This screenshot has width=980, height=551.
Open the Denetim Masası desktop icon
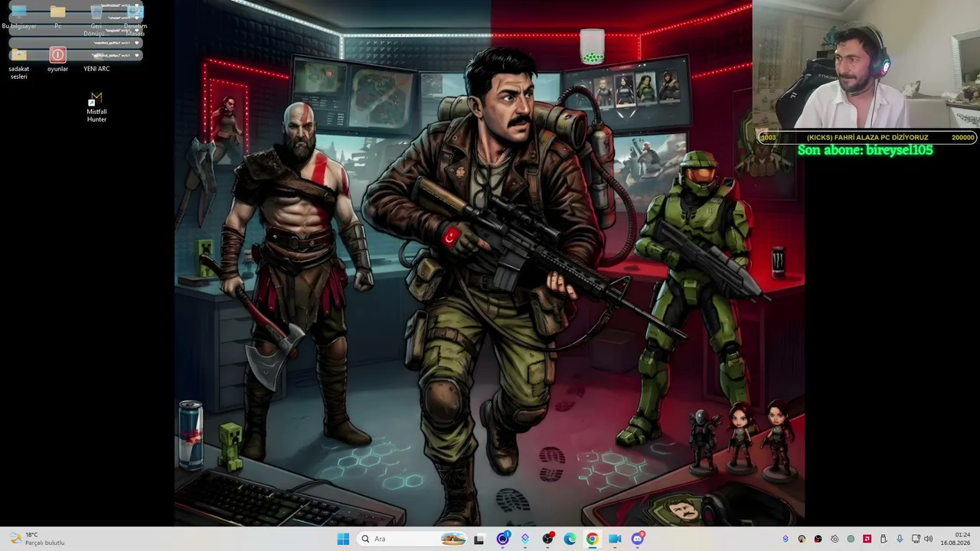135,21
